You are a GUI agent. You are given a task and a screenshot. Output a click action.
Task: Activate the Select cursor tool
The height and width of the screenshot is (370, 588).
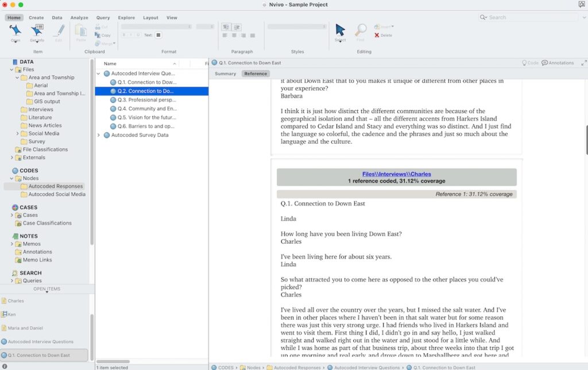[340, 31]
